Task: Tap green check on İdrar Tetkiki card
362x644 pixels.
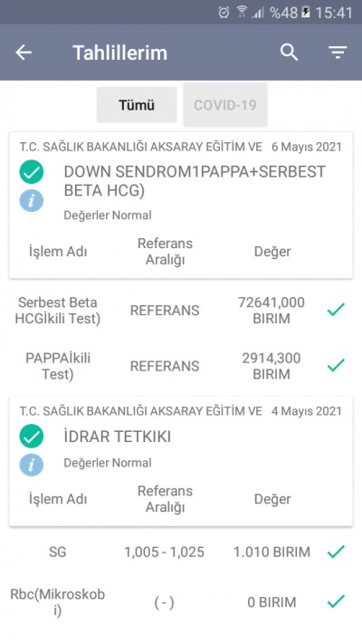Action: pyautogui.click(x=31, y=437)
